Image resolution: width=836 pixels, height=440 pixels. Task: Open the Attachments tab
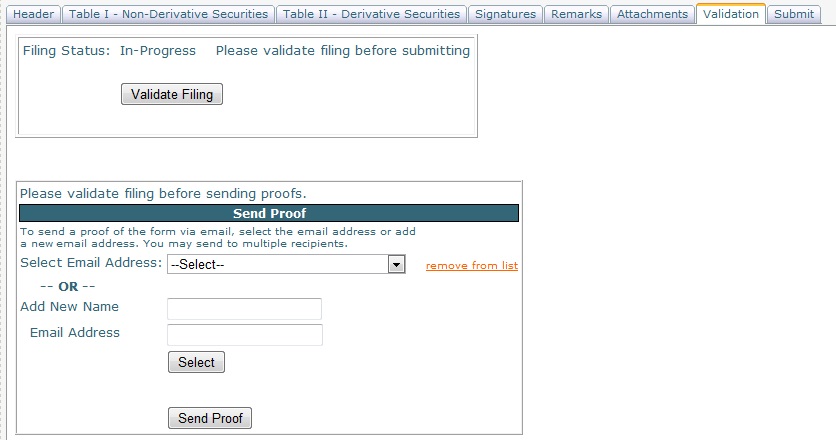(x=652, y=14)
